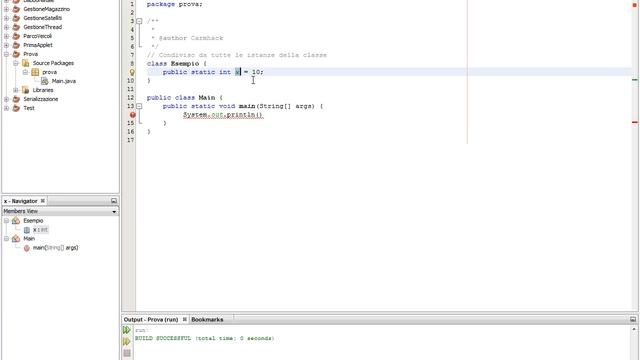Select x : int in Navigator
This screenshot has height=360, width=640.
40,230
